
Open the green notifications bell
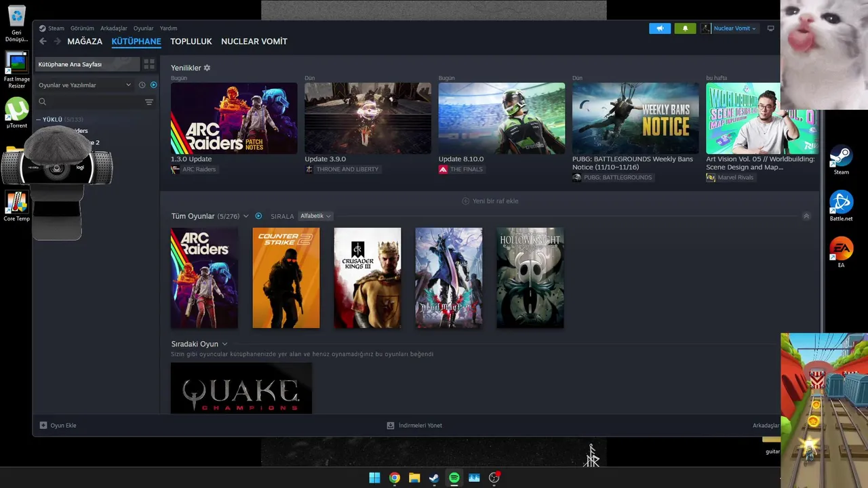pyautogui.click(x=685, y=28)
